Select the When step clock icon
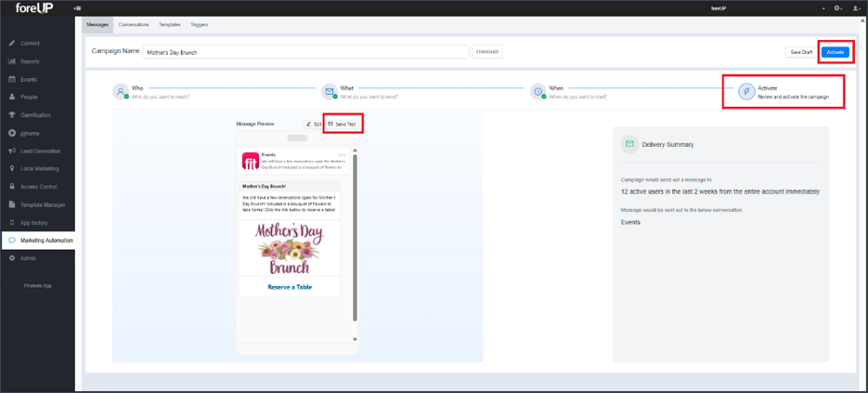Image resolution: width=868 pixels, height=393 pixels. point(537,91)
